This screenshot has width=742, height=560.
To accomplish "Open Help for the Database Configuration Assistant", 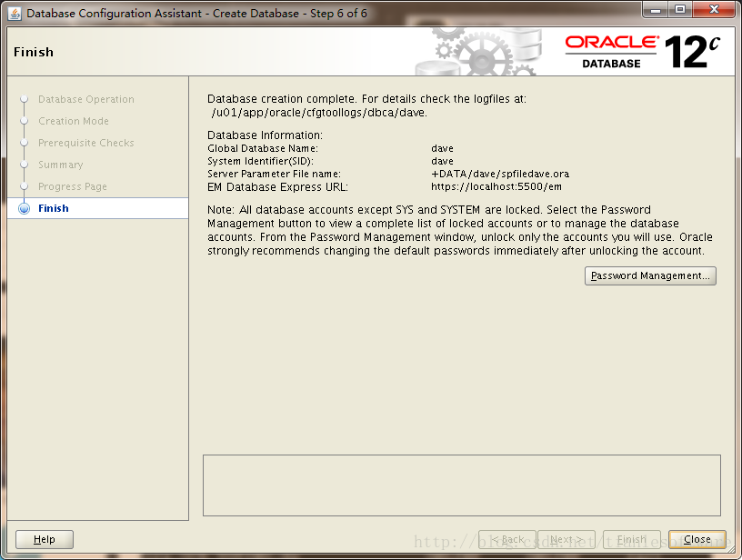I will (45, 539).
